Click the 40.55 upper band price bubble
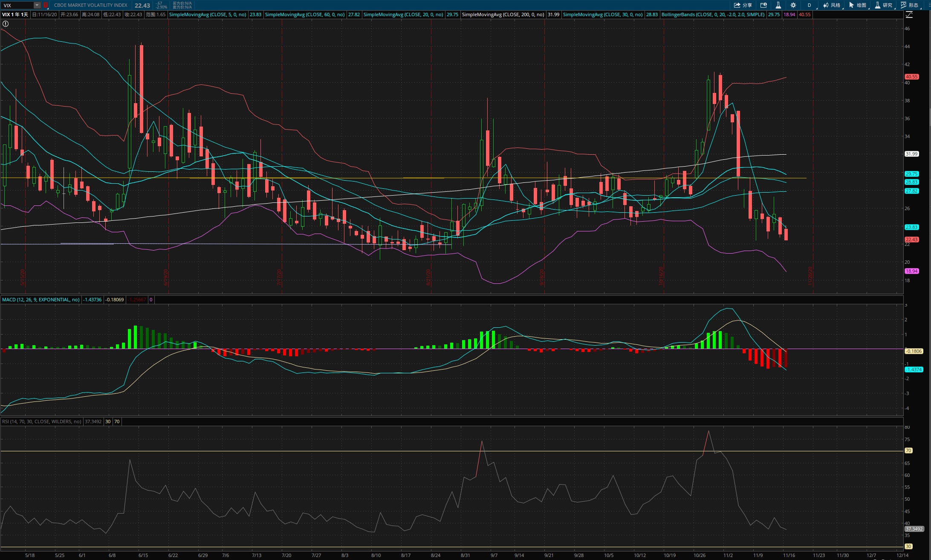This screenshot has width=931, height=560. coord(911,77)
